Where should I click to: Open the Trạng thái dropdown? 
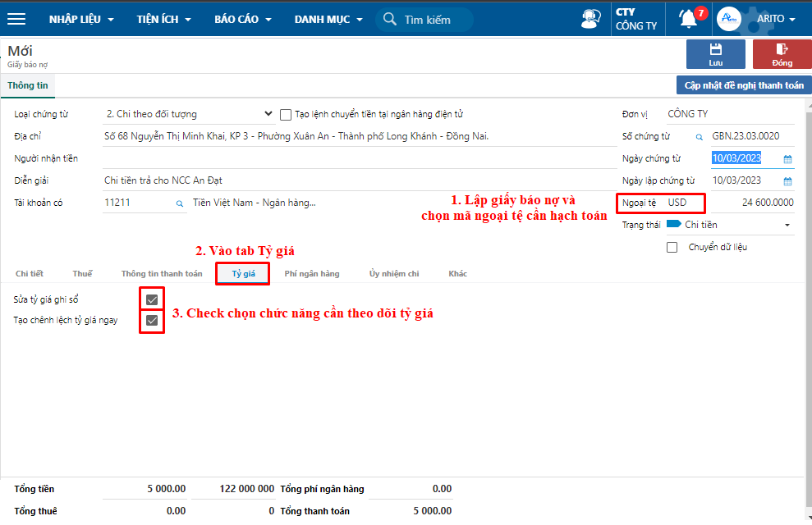(787, 225)
